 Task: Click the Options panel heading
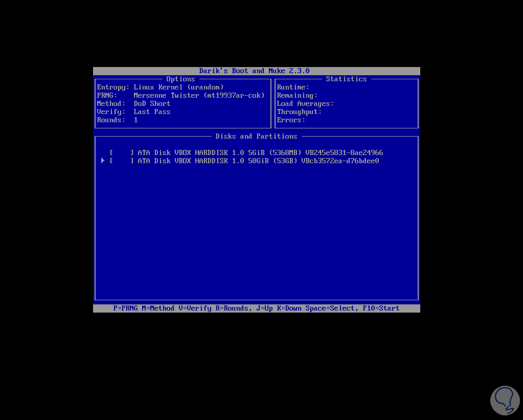(180, 79)
